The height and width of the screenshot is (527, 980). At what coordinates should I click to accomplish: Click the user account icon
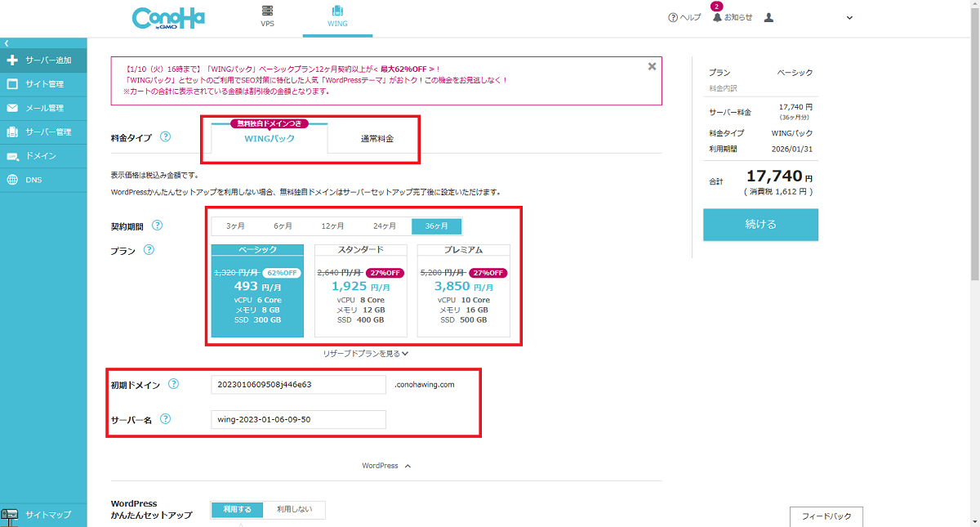tap(768, 17)
